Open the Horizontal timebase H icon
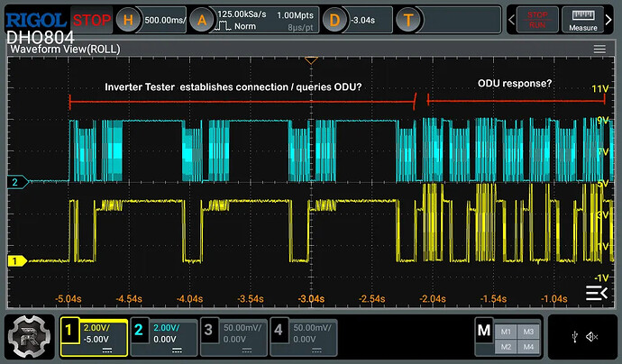The height and width of the screenshot is (364, 622). [x=128, y=20]
